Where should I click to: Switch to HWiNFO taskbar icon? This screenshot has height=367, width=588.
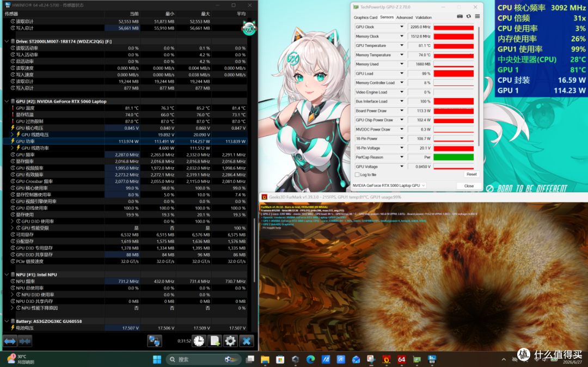432,360
